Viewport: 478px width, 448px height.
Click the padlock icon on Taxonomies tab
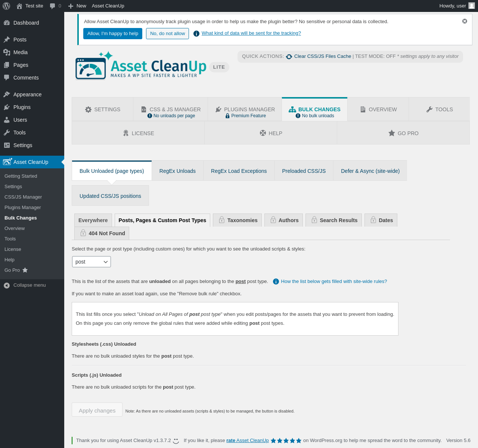coord(222,220)
